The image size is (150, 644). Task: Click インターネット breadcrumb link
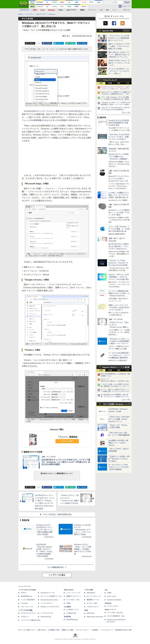[x=30, y=14]
